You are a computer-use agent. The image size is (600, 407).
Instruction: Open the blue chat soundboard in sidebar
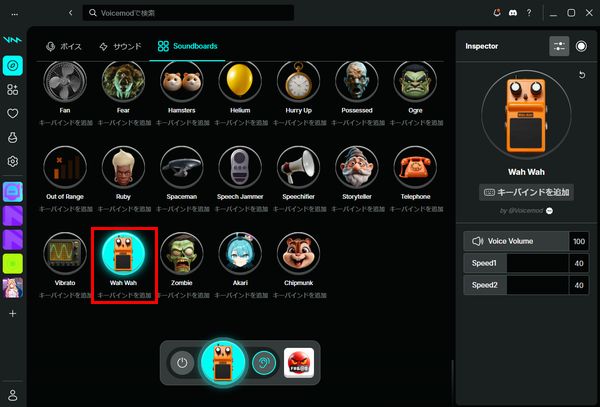[x=13, y=192]
